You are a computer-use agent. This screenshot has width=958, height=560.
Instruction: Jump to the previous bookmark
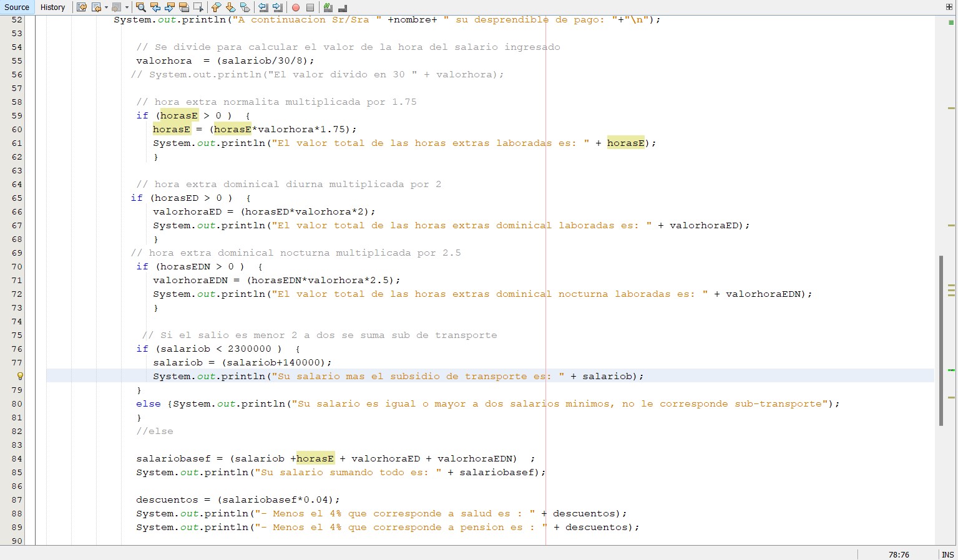coord(216,7)
